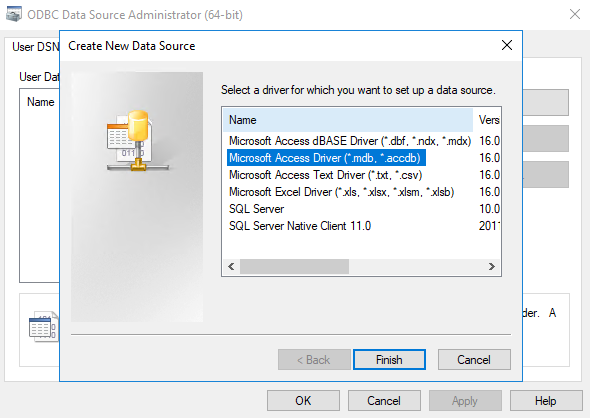Viewport: 590px width, 418px height.
Task: Click left arrow of driver list scrollbar
Action: pyautogui.click(x=231, y=266)
